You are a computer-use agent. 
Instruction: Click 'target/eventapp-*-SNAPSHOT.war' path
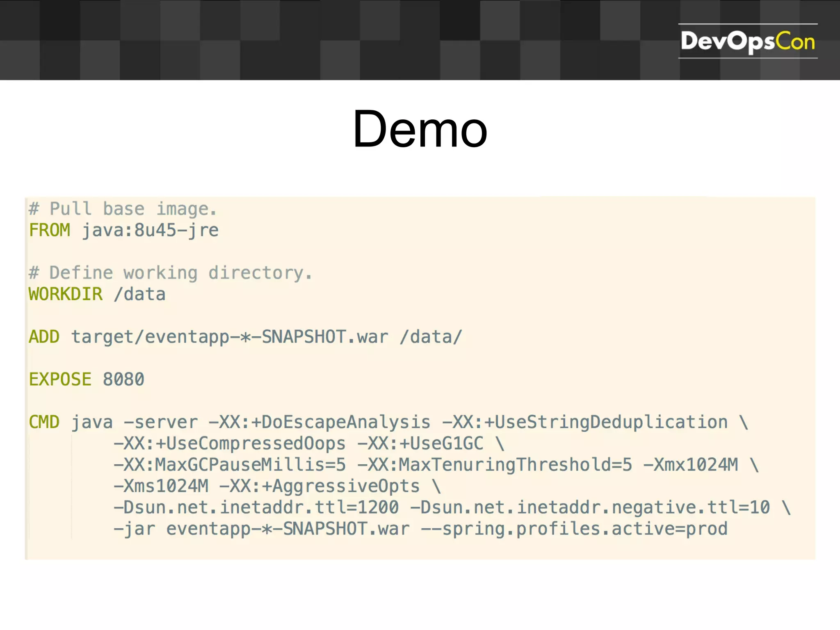[230, 337]
